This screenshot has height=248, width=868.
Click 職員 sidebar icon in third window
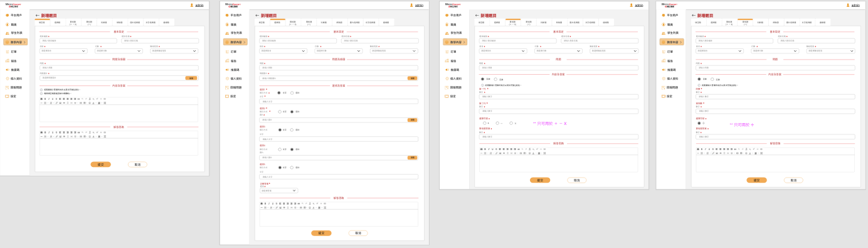point(447,24)
